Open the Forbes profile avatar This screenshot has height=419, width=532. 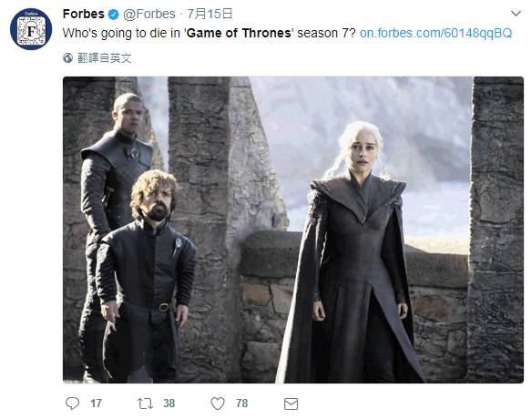pos(31,29)
